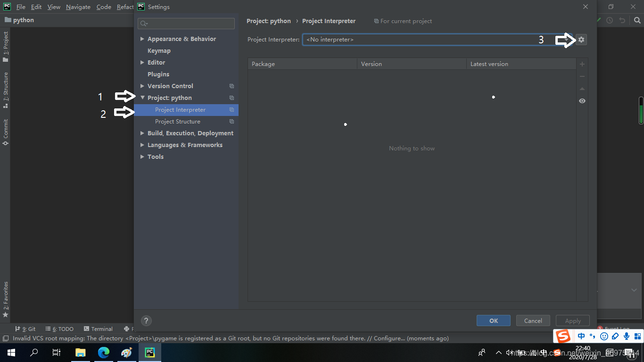Screen dimensions: 644x362
Task: Expand the Tools settings node
Action: click(142, 157)
